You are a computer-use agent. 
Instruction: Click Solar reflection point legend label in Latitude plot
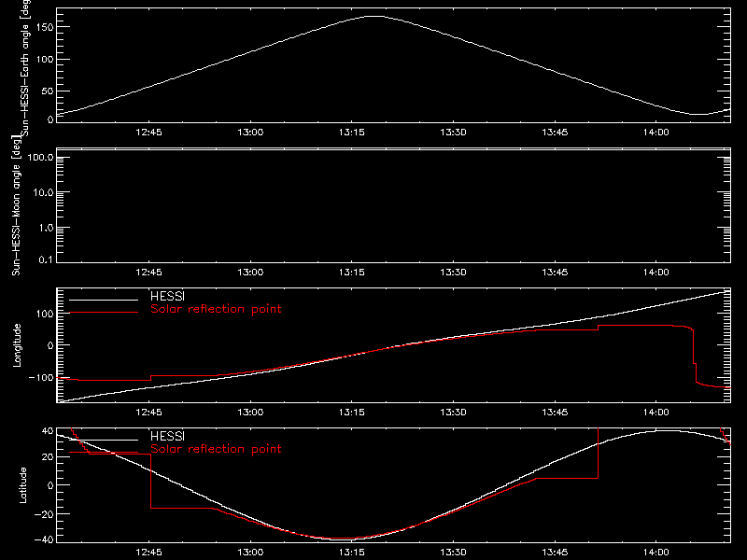(216, 449)
